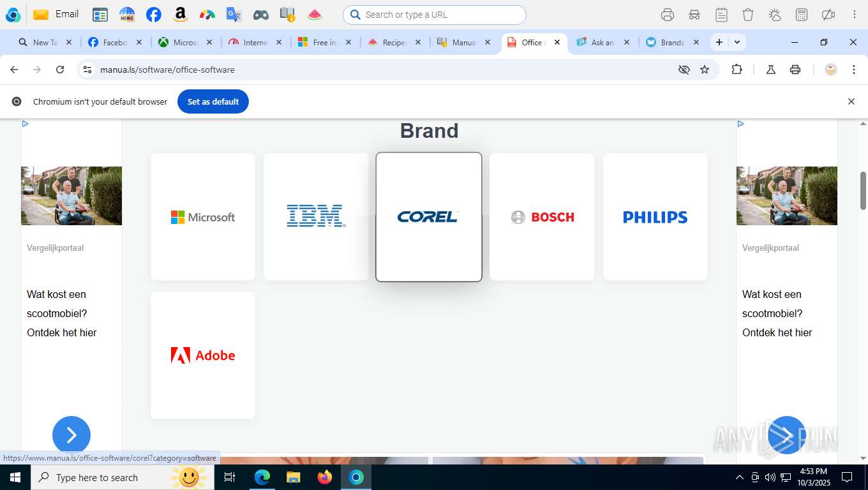Open top bar three-dot menu
Screen dimensions: 868x490
[855, 15]
